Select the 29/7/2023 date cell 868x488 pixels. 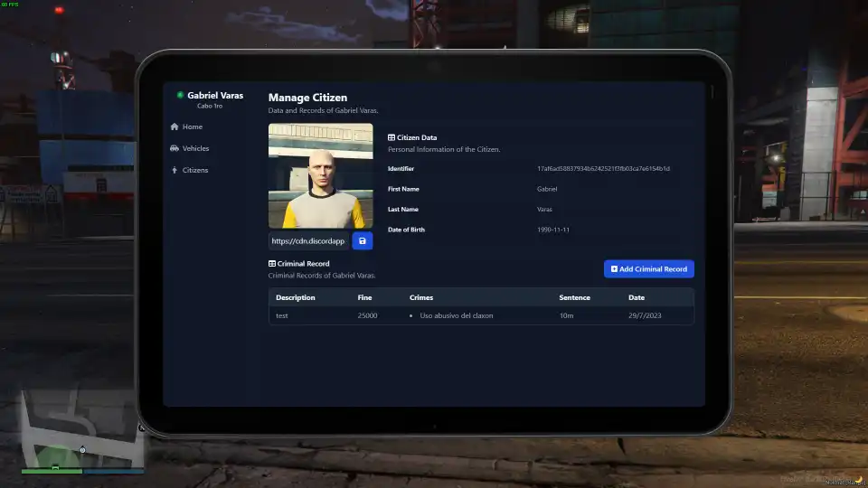click(x=645, y=315)
